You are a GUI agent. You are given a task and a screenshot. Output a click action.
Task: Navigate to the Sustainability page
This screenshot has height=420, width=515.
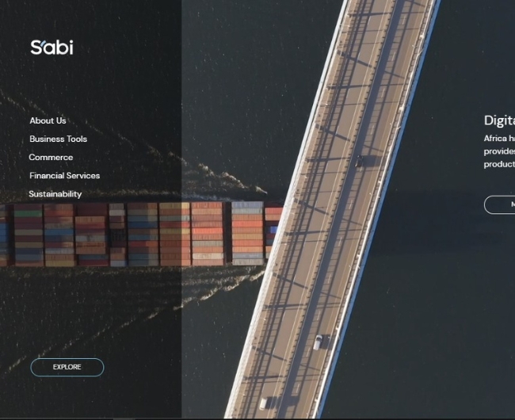tap(55, 194)
